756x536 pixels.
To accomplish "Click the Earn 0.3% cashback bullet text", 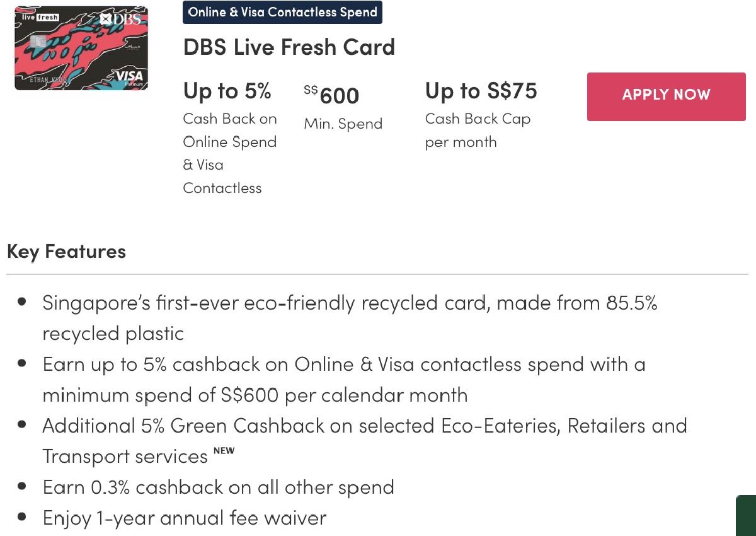I will point(218,487).
